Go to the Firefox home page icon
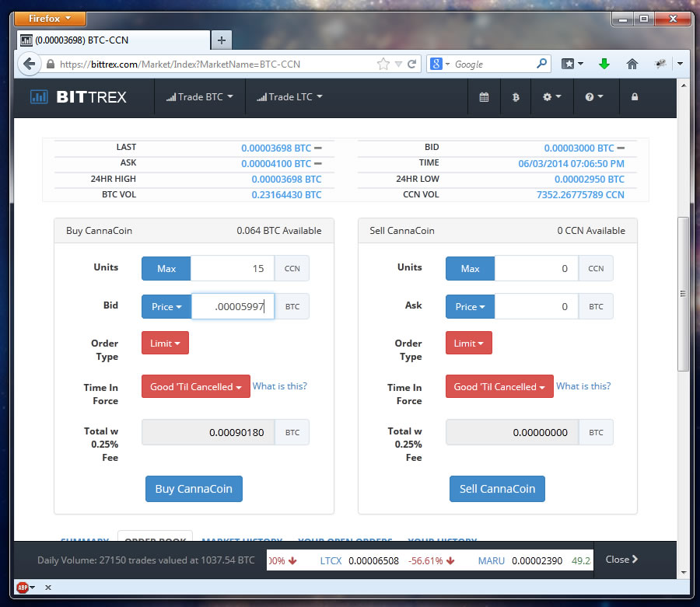700x607 pixels. [x=632, y=64]
